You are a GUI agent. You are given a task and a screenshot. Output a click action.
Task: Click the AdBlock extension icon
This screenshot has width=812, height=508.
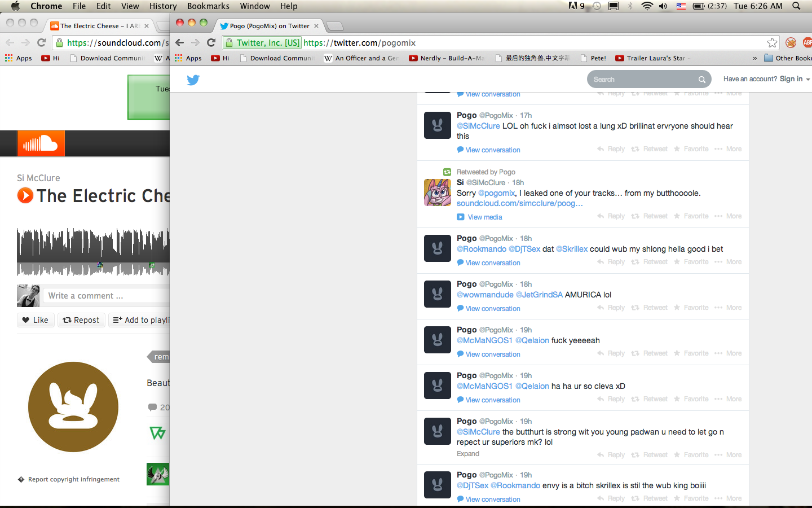tap(806, 43)
